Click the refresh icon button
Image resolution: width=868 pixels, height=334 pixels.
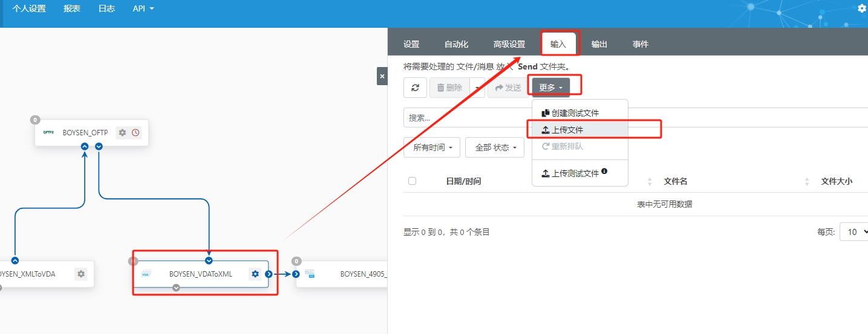click(415, 88)
